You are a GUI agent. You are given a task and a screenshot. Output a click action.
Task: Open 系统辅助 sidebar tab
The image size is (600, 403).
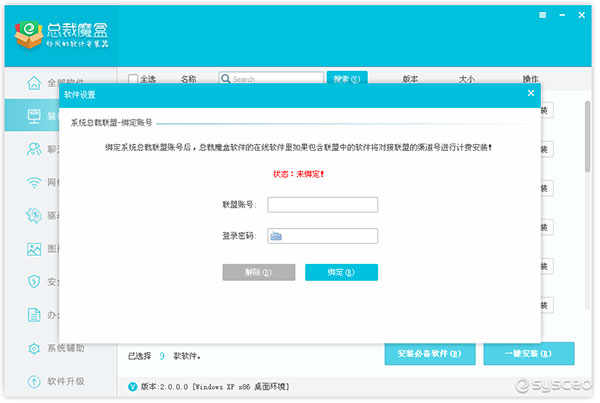click(x=60, y=348)
